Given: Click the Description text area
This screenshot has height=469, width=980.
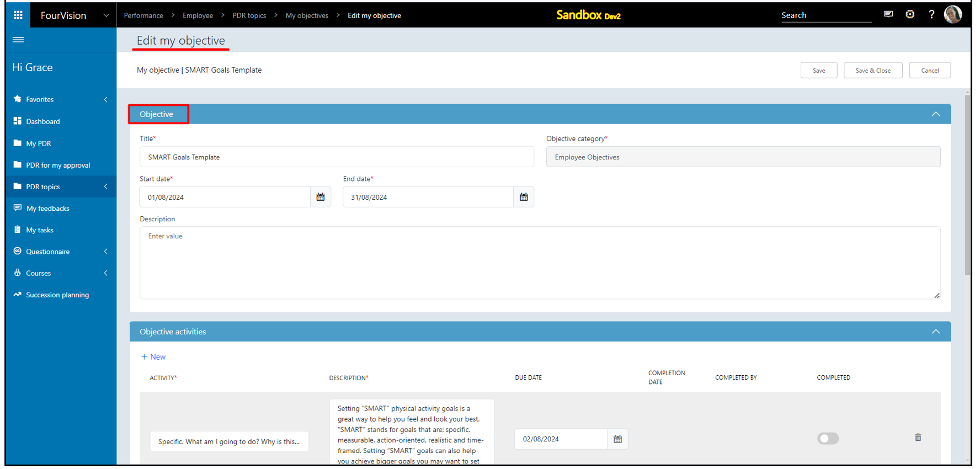Looking at the screenshot, I should point(540,263).
